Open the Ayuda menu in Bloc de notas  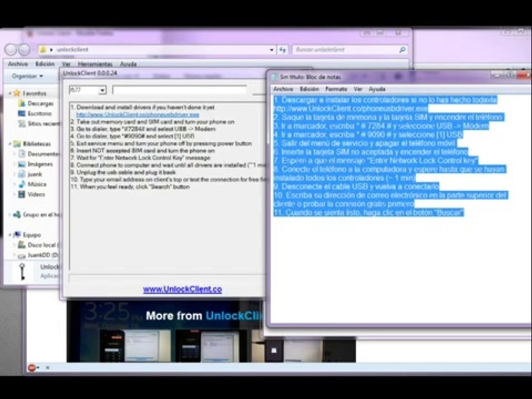pyautogui.click(x=377, y=89)
